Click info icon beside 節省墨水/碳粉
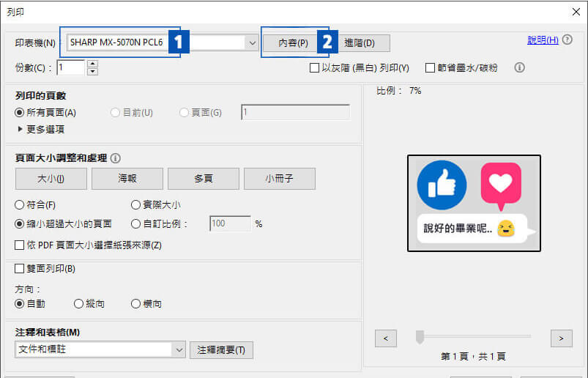This screenshot has height=378, width=588. [x=520, y=67]
